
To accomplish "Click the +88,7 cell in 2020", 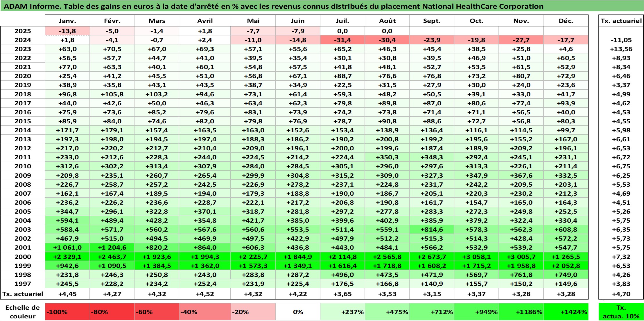I will click(342, 76).
